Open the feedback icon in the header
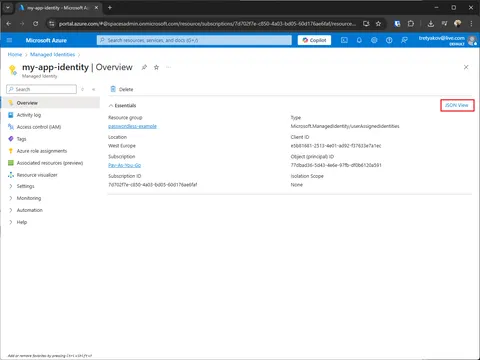The width and height of the screenshot is (480, 360). 404,40
